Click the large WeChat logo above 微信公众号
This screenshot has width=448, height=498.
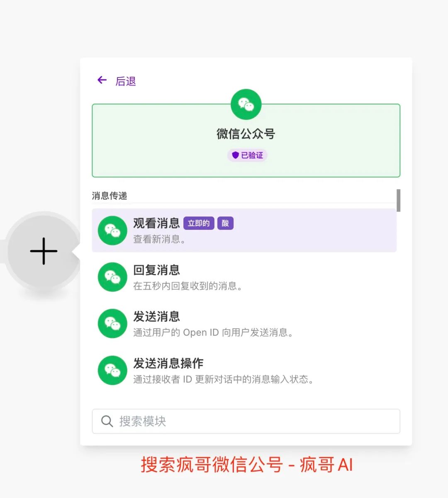tap(246, 104)
